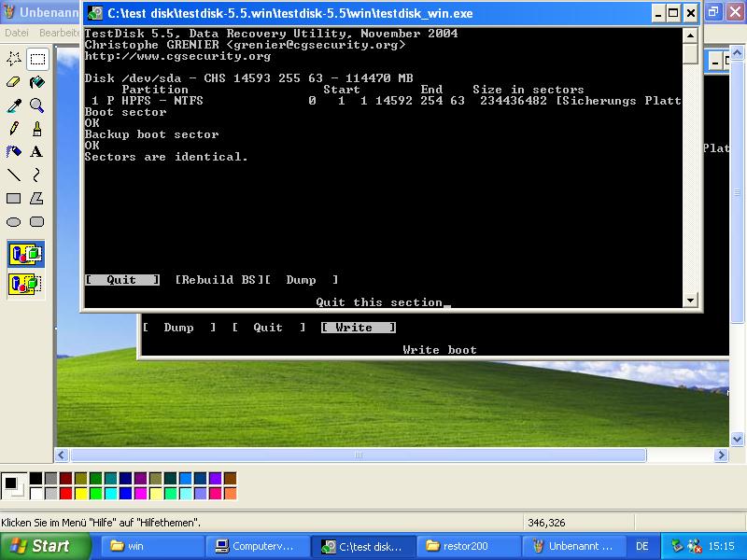Enable opaque selection drawing option
Screen dimensions: 747x560
coord(26,254)
